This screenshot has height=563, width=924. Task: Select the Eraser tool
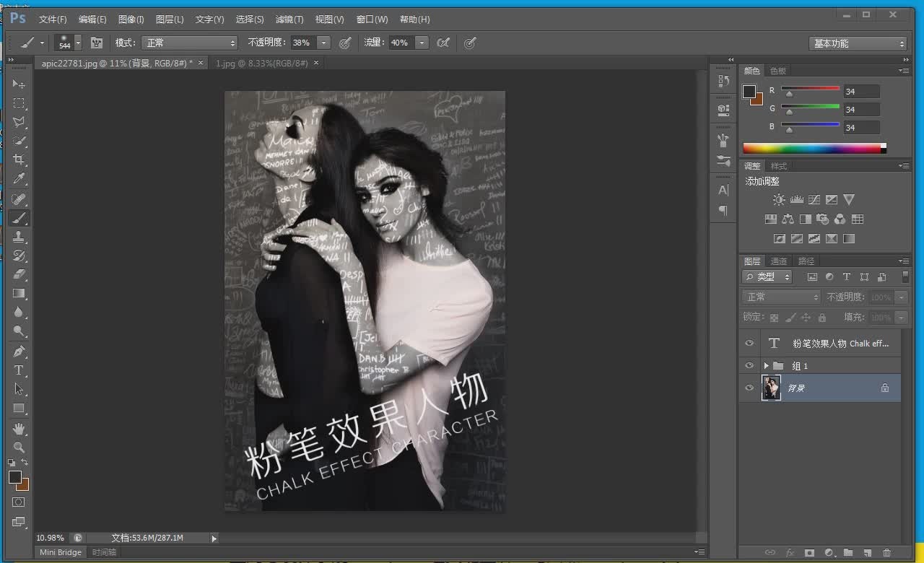(19, 274)
